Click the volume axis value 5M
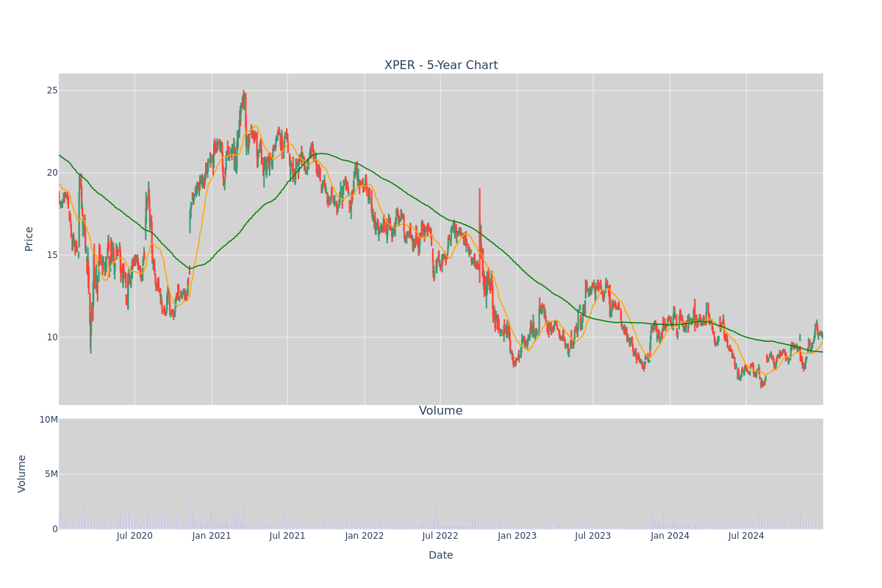The image size is (882, 588). click(x=51, y=474)
